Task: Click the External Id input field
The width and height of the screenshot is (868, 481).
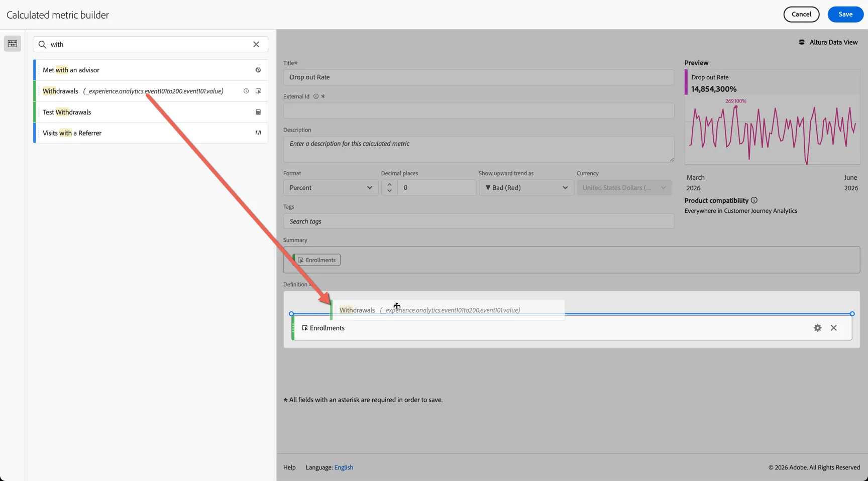Action: (479, 110)
